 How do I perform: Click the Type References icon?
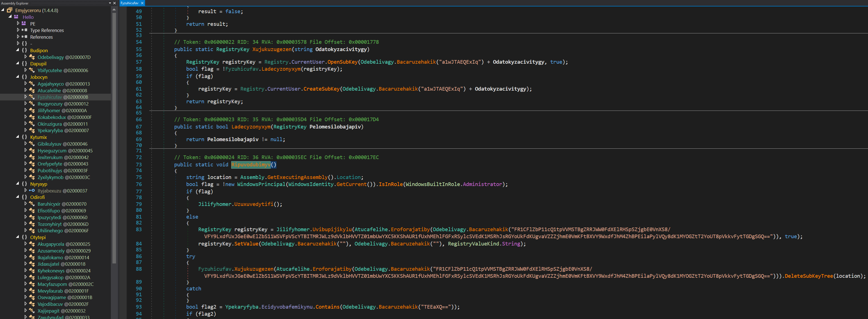[24, 30]
